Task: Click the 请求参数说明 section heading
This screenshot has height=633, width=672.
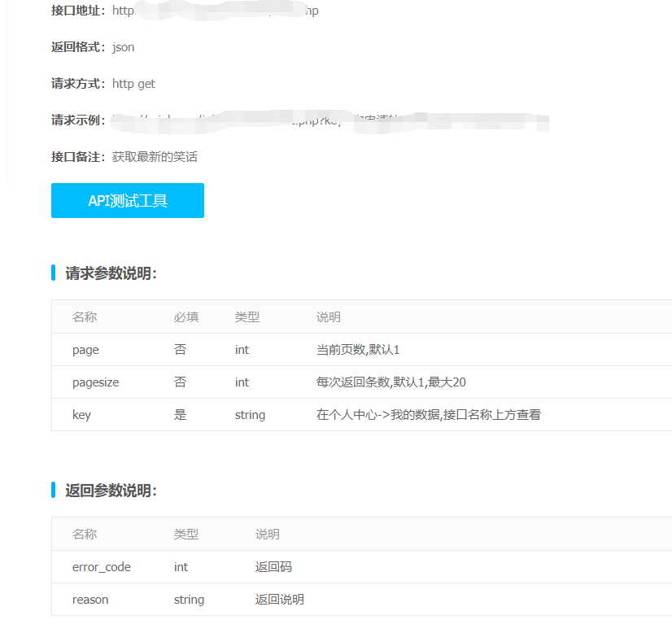Action: [111, 273]
